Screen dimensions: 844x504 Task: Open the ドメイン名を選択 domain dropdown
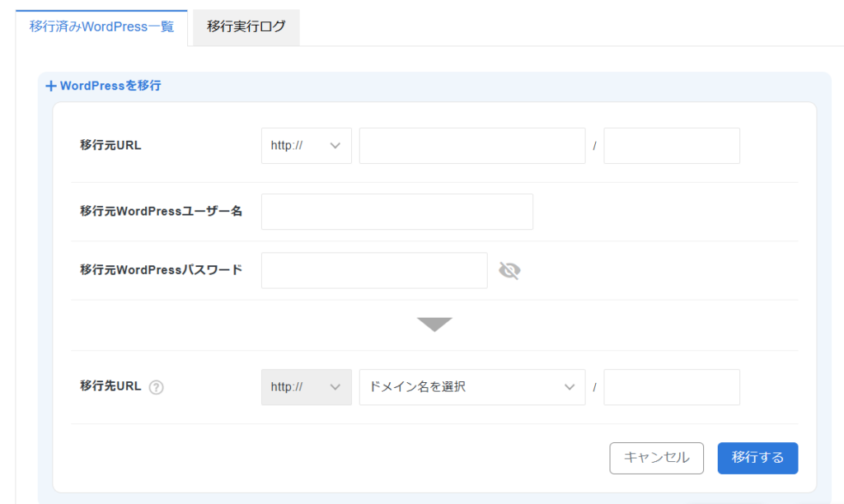coord(471,387)
